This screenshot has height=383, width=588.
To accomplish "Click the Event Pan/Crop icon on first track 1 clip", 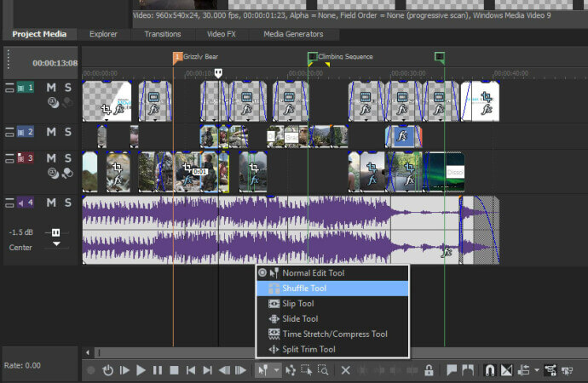I will pos(106,109).
